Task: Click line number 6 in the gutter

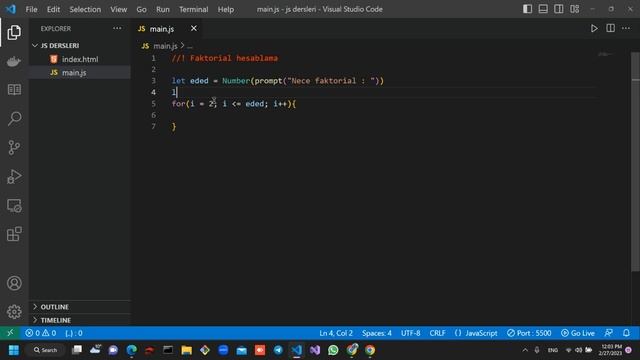Action: click(153, 115)
